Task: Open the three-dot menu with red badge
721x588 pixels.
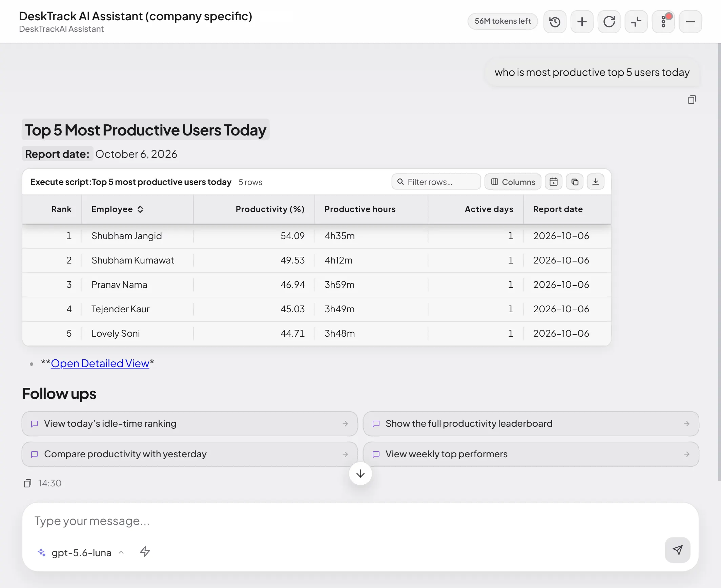Action: (x=663, y=22)
